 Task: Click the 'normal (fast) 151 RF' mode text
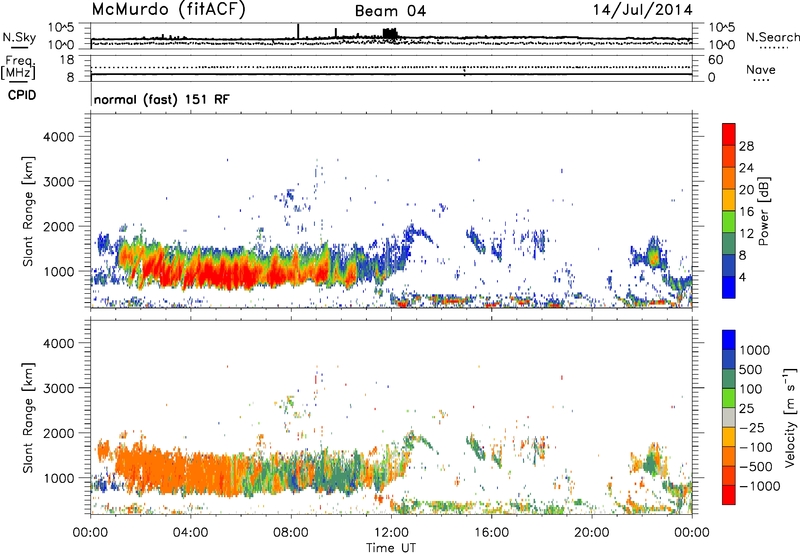pyautogui.click(x=162, y=99)
